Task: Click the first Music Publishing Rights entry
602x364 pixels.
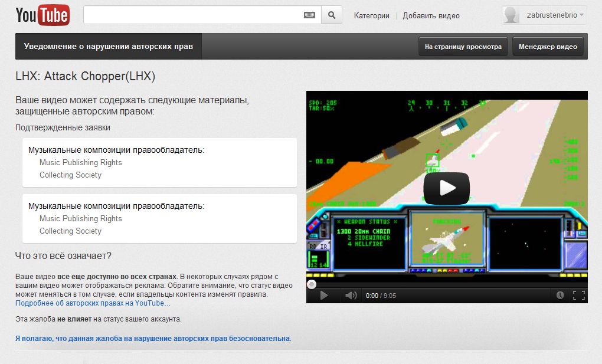Action: [x=81, y=162]
